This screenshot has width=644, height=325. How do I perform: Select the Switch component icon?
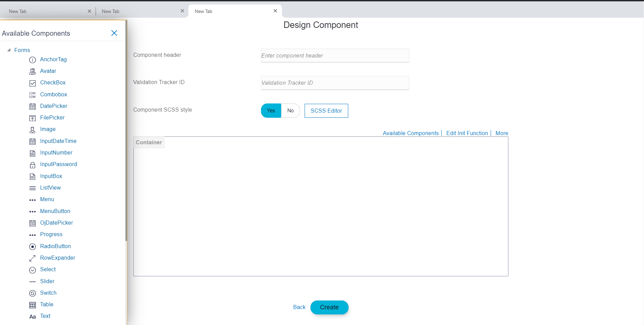tap(32, 293)
